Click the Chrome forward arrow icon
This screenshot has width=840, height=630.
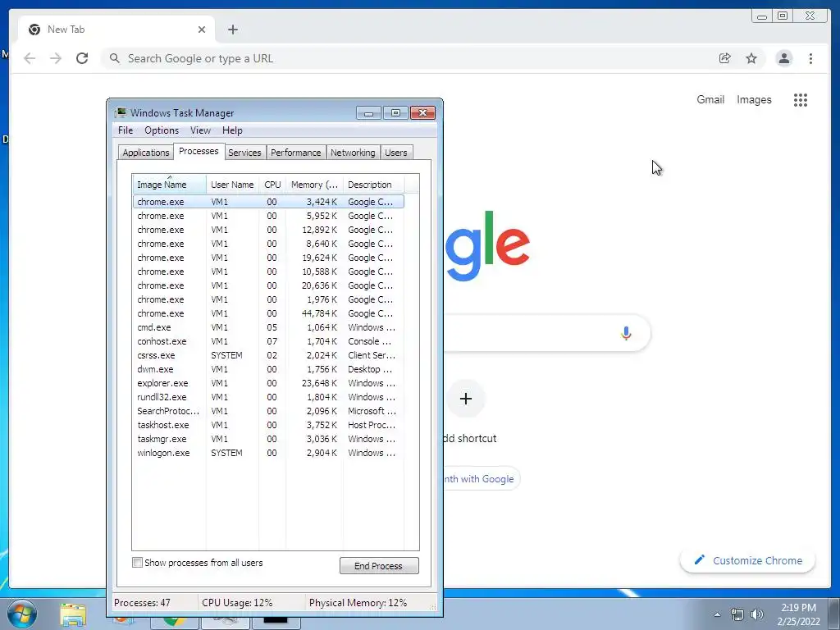click(x=56, y=58)
